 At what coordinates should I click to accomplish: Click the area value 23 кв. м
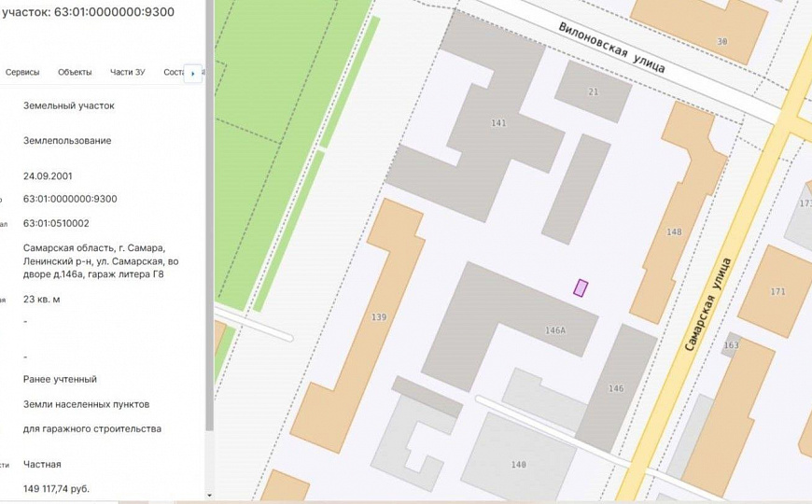tap(41, 300)
